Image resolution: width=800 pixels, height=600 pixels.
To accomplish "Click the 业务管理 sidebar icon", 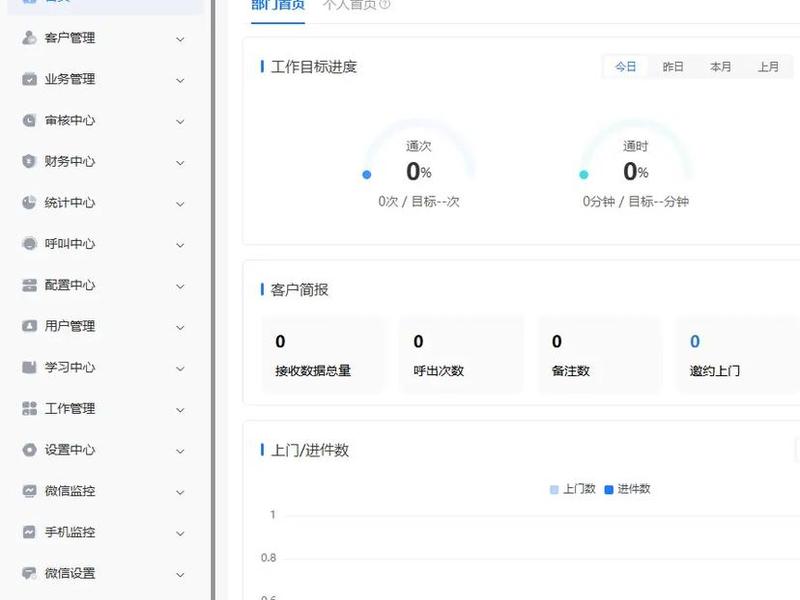I will point(30,79).
